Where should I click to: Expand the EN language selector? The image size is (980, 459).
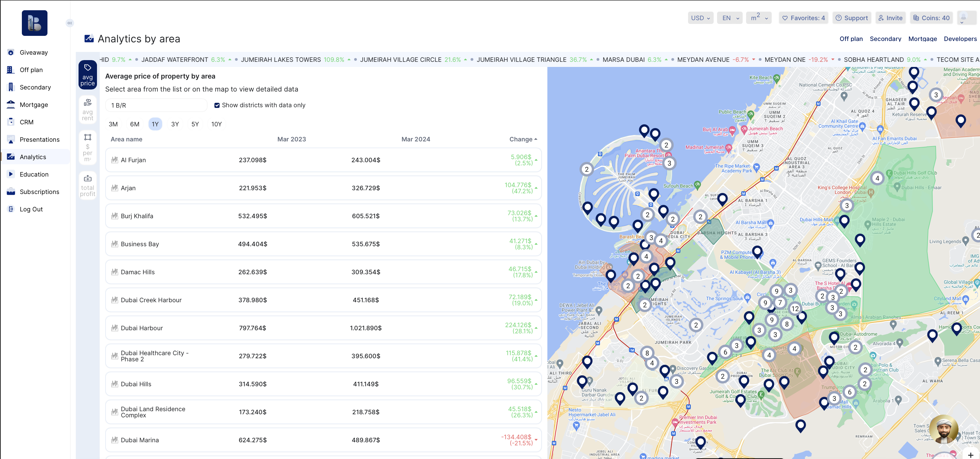(x=730, y=18)
